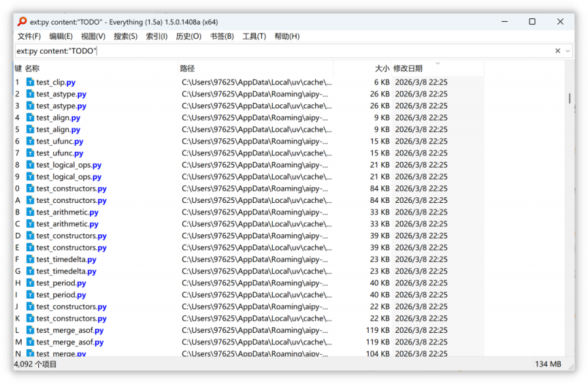Open the search history dropdown arrow
588x384 pixels.
pyautogui.click(x=568, y=51)
